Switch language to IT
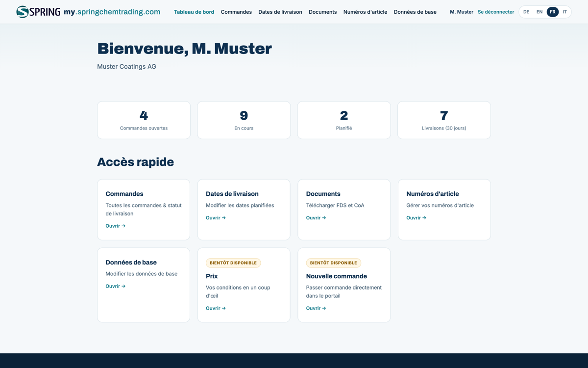This screenshot has height=368, width=588. pos(565,12)
